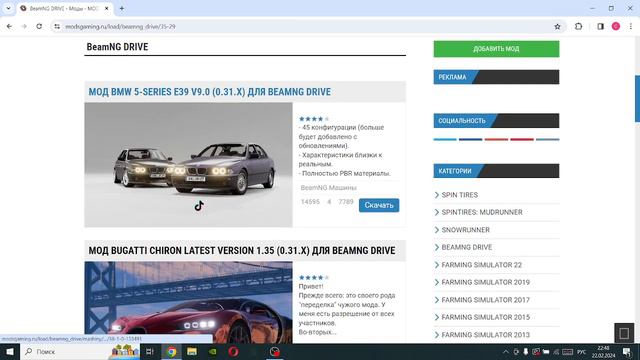
Task: Open the Chrome side panel
Action: [x=600, y=26]
